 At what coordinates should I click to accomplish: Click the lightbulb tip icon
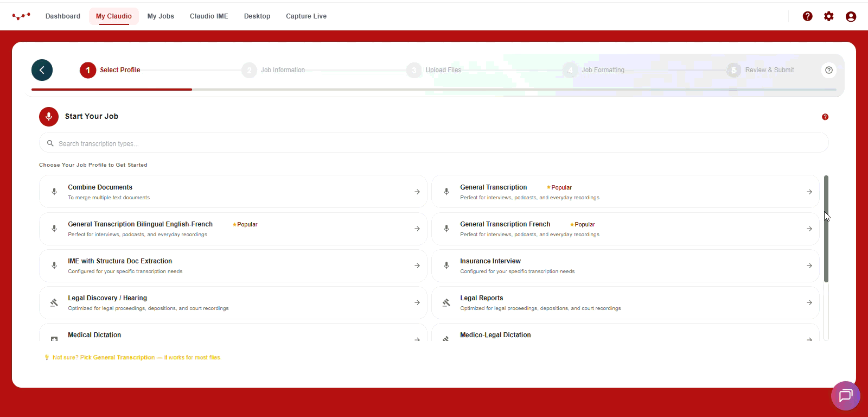coord(47,357)
